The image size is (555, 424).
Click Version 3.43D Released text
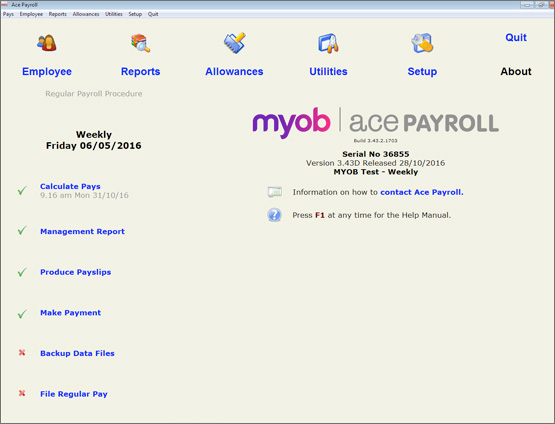click(x=376, y=163)
